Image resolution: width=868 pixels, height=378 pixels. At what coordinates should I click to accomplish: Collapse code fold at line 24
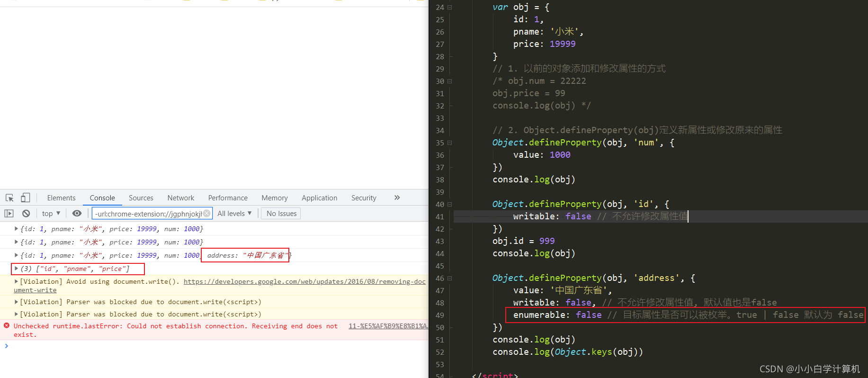pos(450,7)
